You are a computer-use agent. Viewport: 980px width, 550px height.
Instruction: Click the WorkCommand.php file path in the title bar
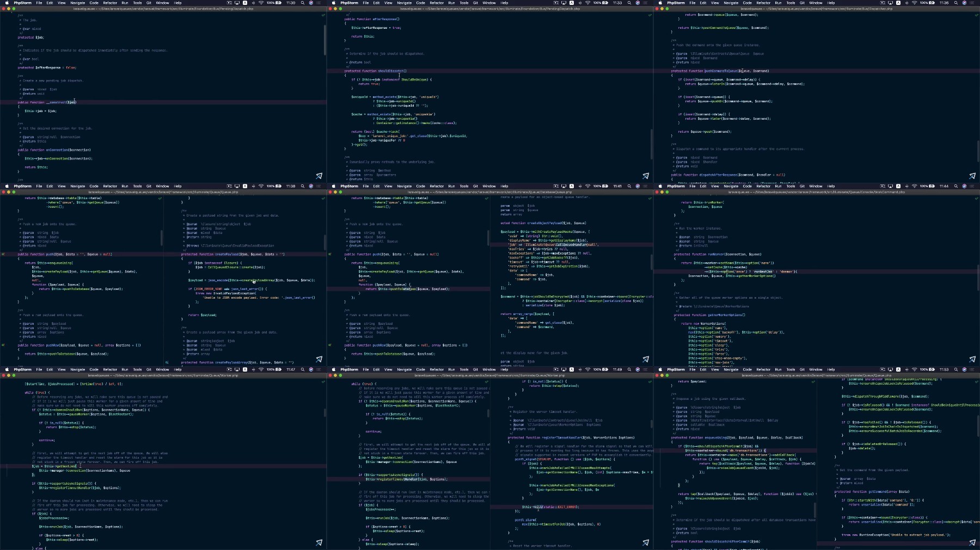coord(816,192)
